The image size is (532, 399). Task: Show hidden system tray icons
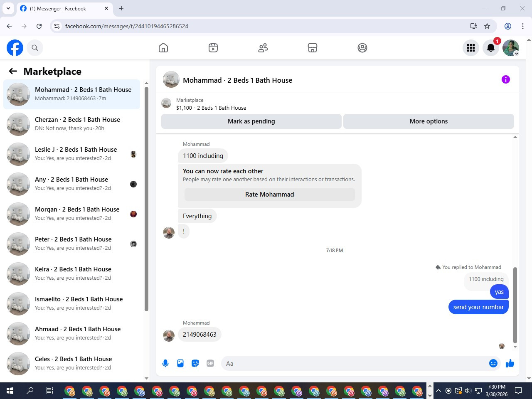[438, 391]
